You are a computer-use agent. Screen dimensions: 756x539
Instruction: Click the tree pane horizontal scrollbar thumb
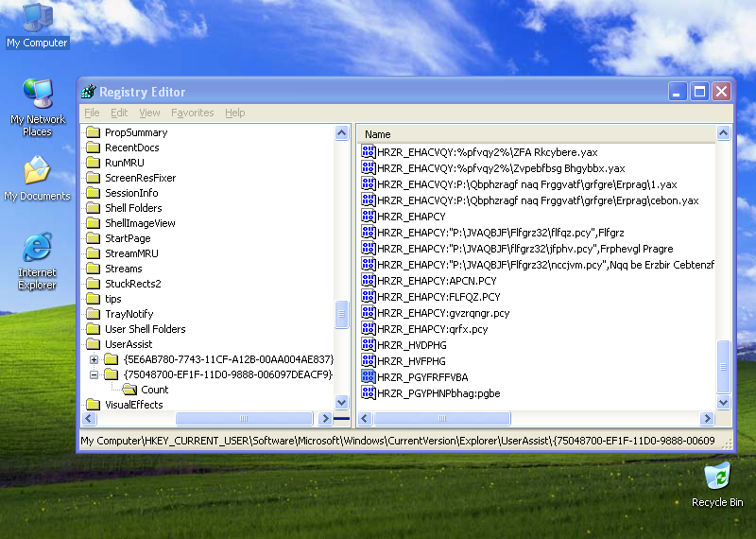244,418
